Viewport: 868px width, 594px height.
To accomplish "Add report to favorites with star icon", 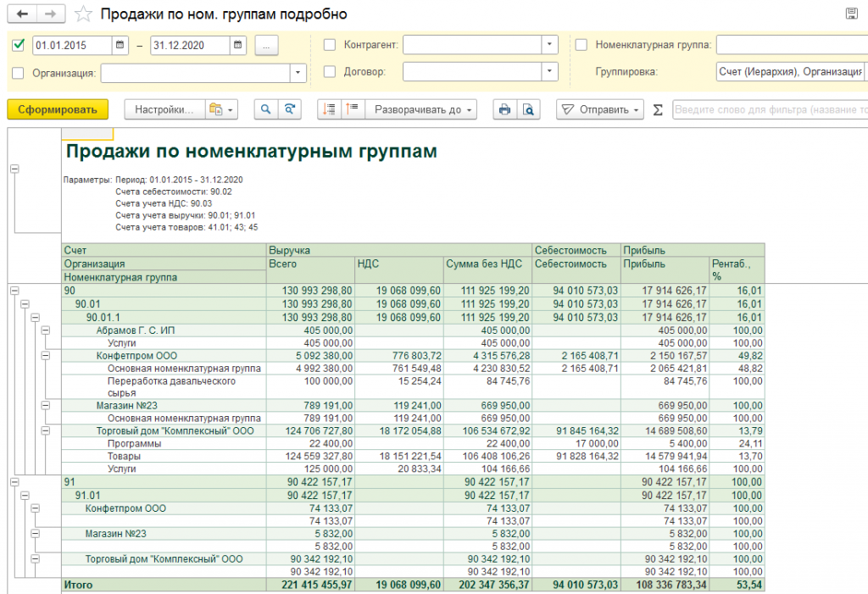I will pos(82,14).
